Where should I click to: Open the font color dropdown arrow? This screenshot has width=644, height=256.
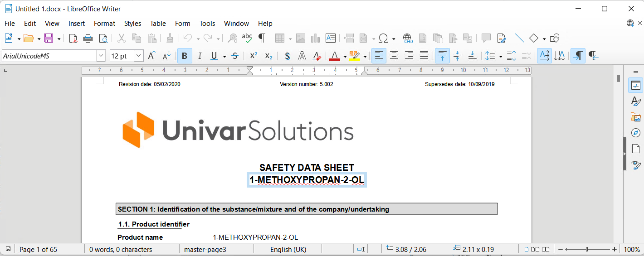pyautogui.click(x=345, y=56)
